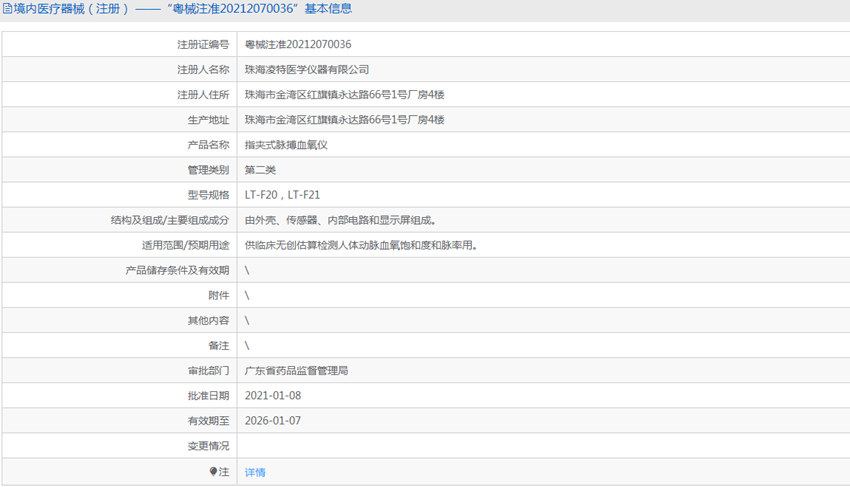Click the 产品储存条件及有效期 label

(177, 270)
